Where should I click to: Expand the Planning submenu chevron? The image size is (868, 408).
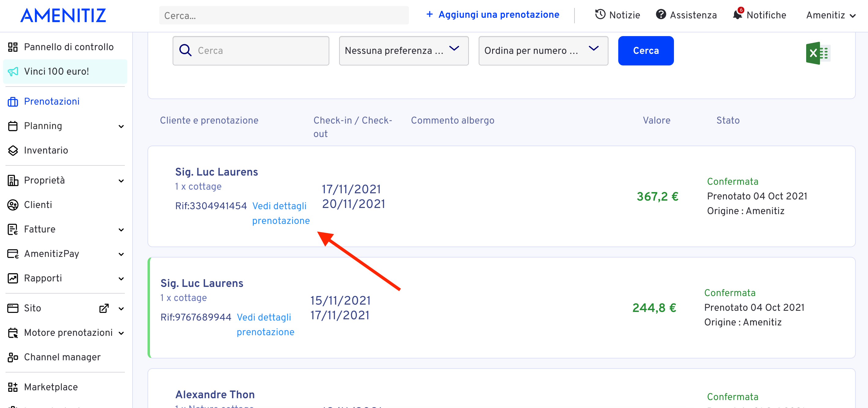121,127
